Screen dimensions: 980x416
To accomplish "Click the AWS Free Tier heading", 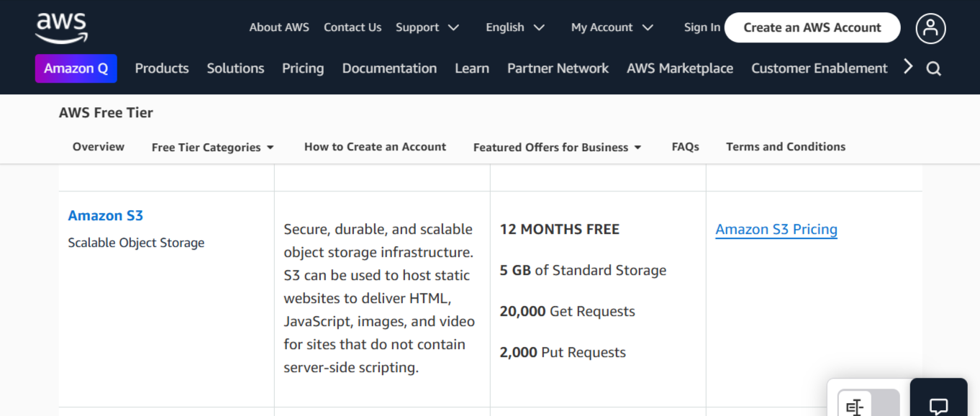I will [106, 112].
